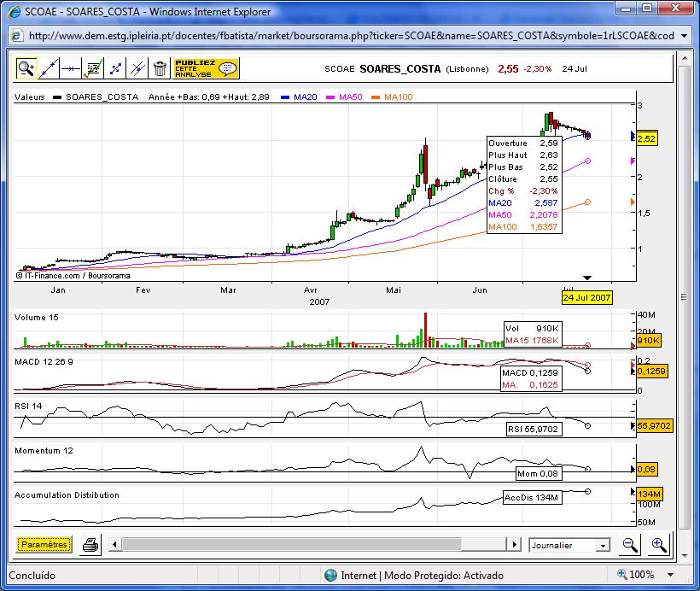Click the 100% page zoom icon
The image size is (700, 591).
coord(621,574)
